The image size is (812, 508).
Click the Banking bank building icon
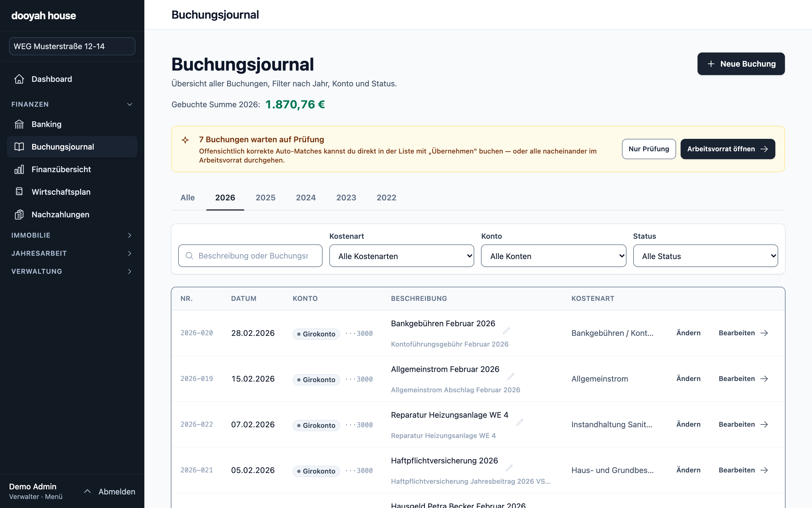19,124
